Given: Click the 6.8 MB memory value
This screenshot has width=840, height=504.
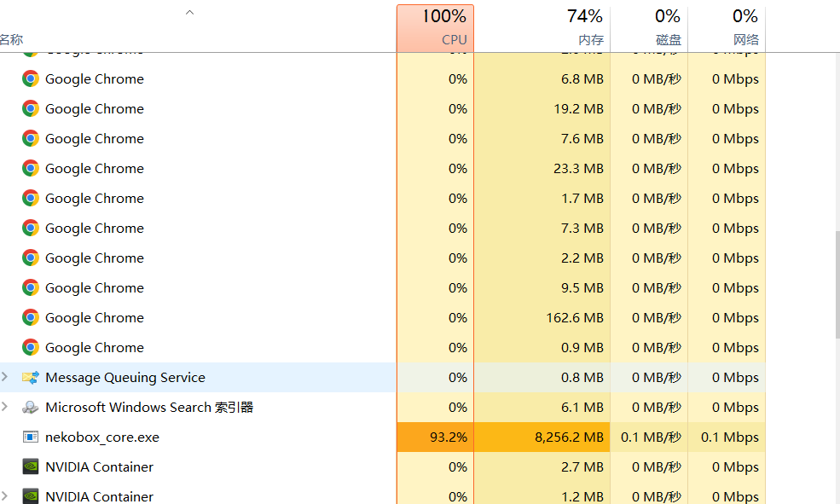Looking at the screenshot, I should 582,78.
